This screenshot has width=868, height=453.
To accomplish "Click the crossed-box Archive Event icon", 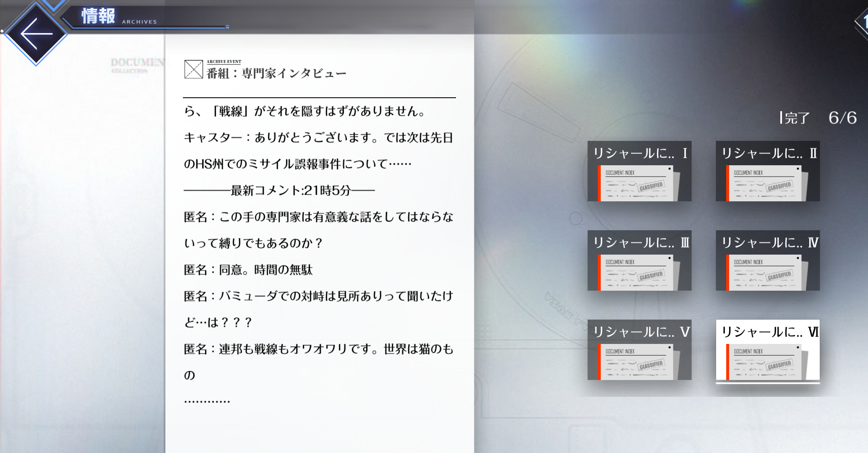I will (x=193, y=69).
